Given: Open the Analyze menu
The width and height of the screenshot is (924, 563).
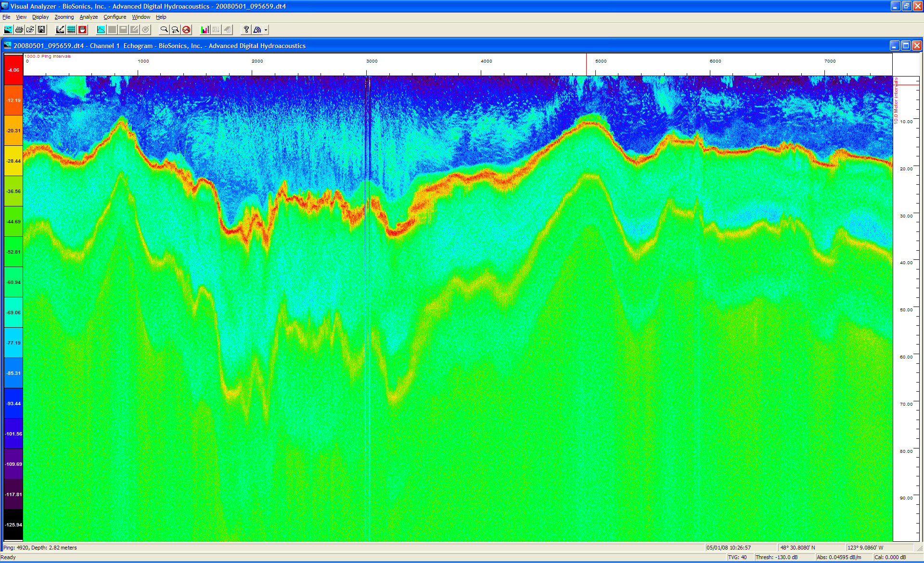Looking at the screenshot, I should pyautogui.click(x=89, y=17).
